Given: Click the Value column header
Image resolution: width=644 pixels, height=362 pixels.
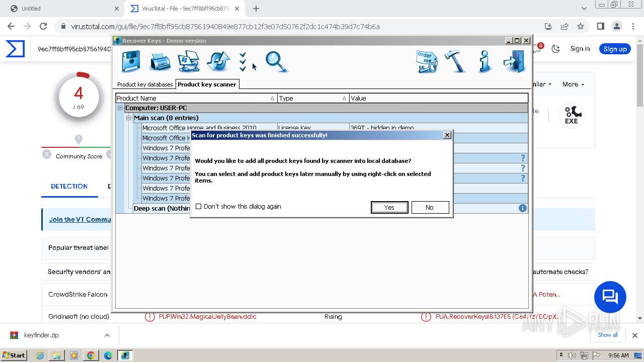Looking at the screenshot, I should pos(438,98).
